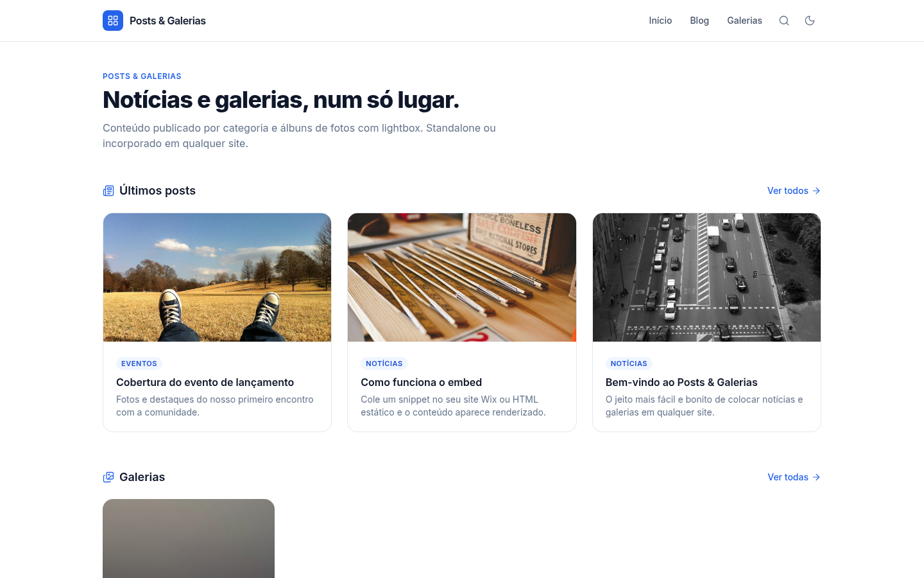Click the Posts & Galerias logo icon
The image size is (924, 578).
(x=113, y=21)
